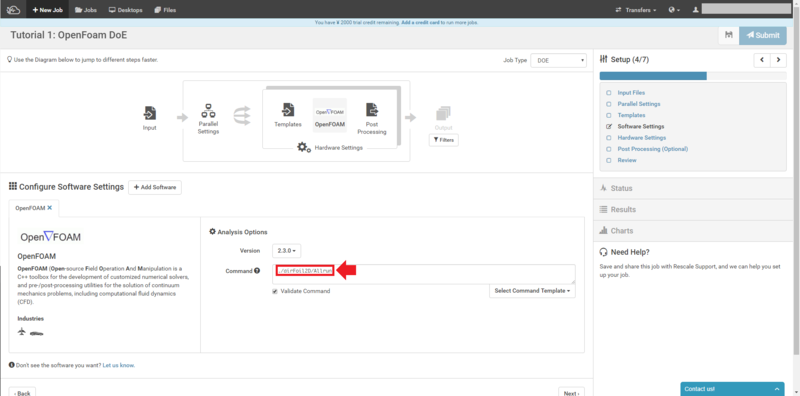
Task: Toggle the Review step checkbox
Action: click(x=608, y=160)
